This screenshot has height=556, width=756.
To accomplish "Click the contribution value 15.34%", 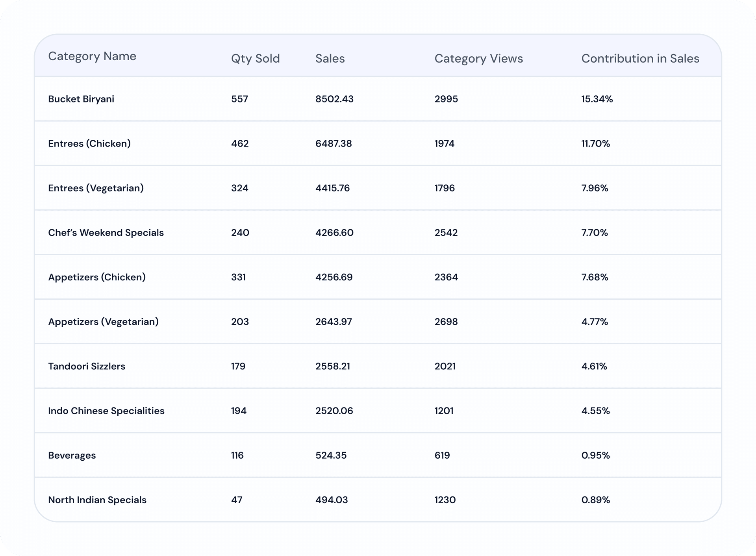I will coord(597,99).
